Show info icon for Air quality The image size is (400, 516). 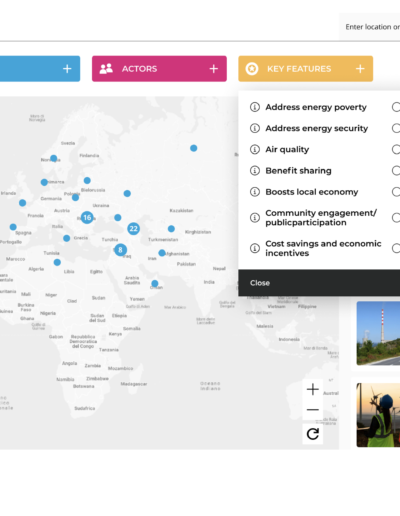[x=255, y=149]
